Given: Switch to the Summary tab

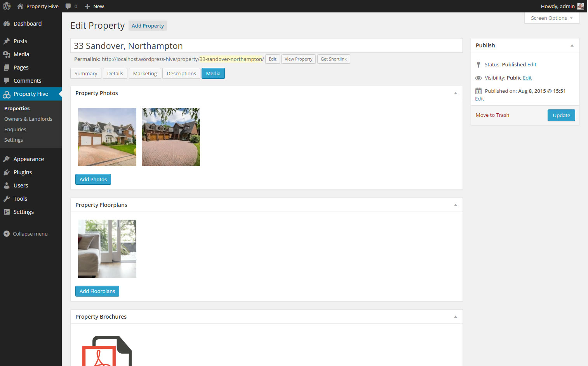Looking at the screenshot, I should pos(86,73).
